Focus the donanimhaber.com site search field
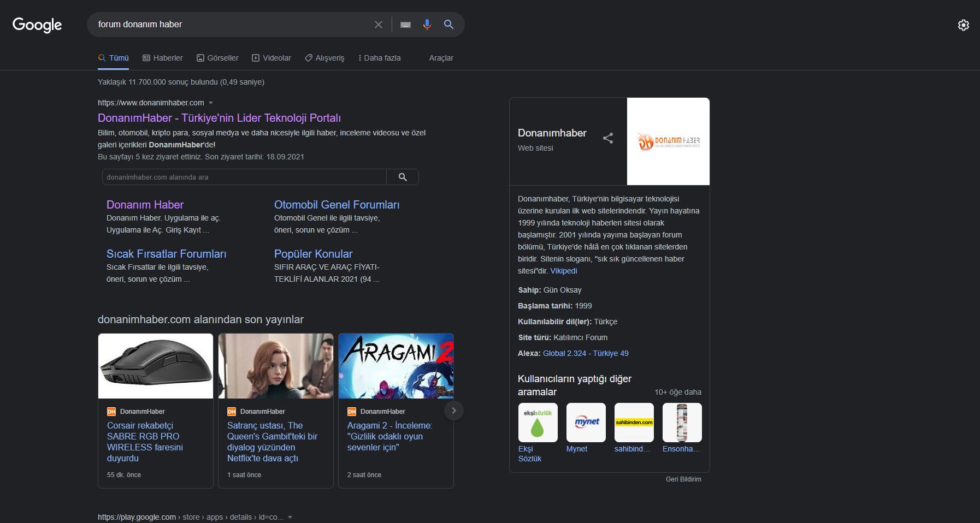 pyautogui.click(x=244, y=177)
